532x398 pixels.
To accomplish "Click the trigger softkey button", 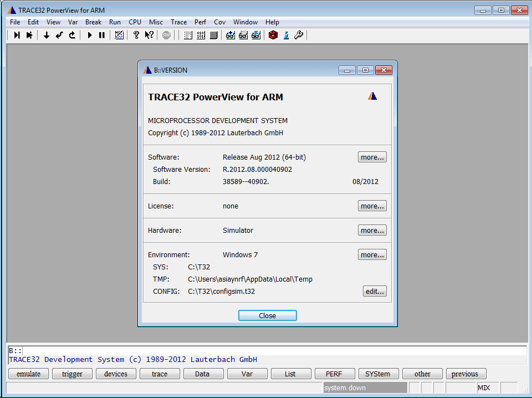I will (72, 374).
